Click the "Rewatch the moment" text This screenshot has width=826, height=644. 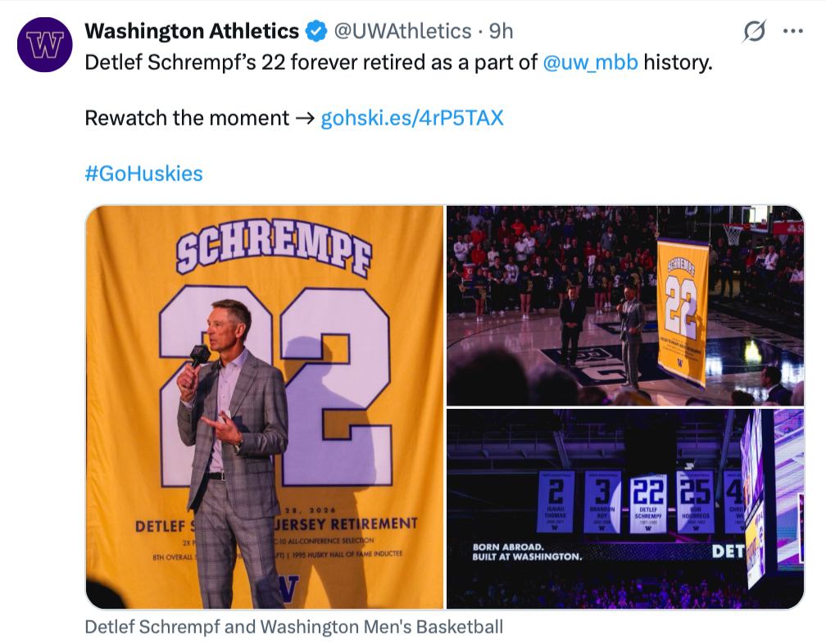(187, 118)
